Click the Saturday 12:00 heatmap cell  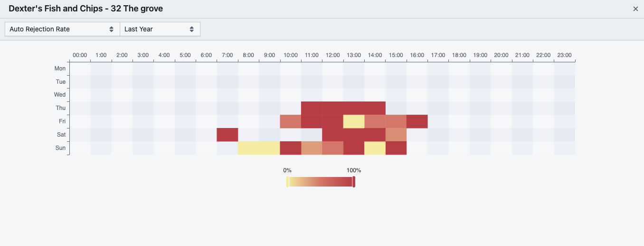pyautogui.click(x=332, y=135)
